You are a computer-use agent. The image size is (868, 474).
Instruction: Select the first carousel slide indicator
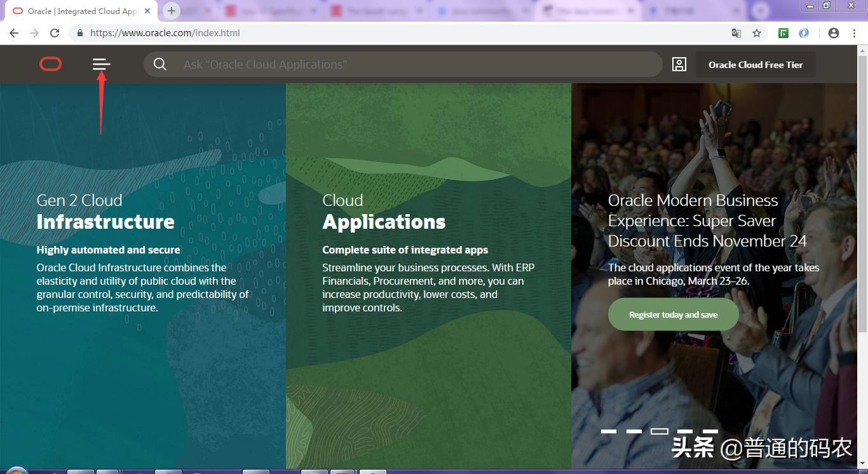609,431
